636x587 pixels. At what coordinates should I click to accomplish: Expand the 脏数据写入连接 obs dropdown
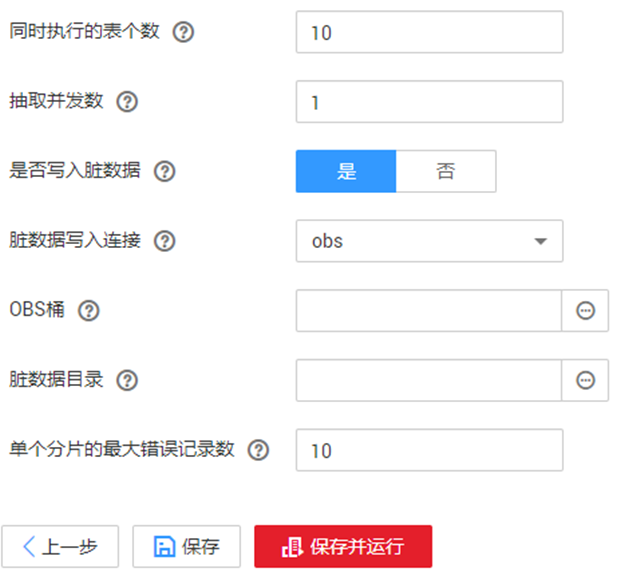point(429,241)
